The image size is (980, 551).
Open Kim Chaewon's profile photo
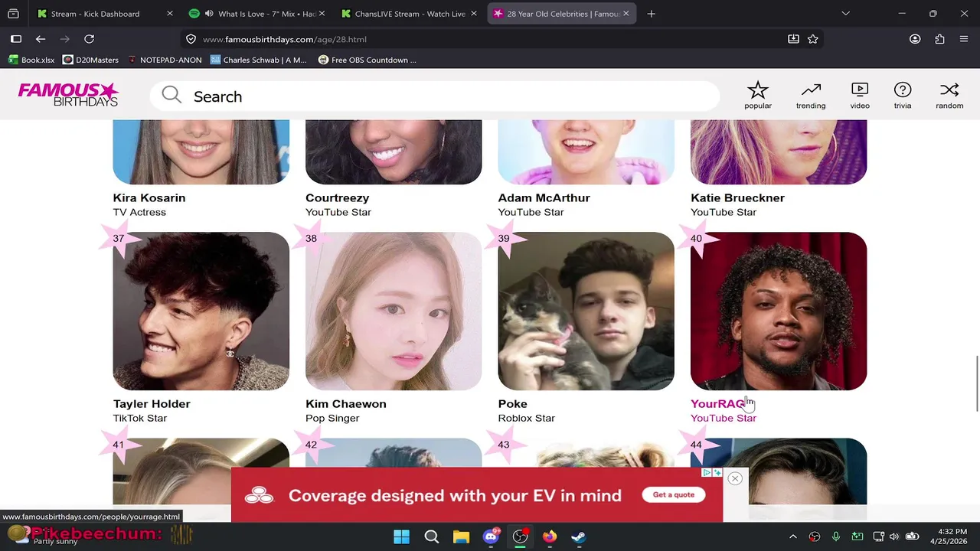click(394, 311)
